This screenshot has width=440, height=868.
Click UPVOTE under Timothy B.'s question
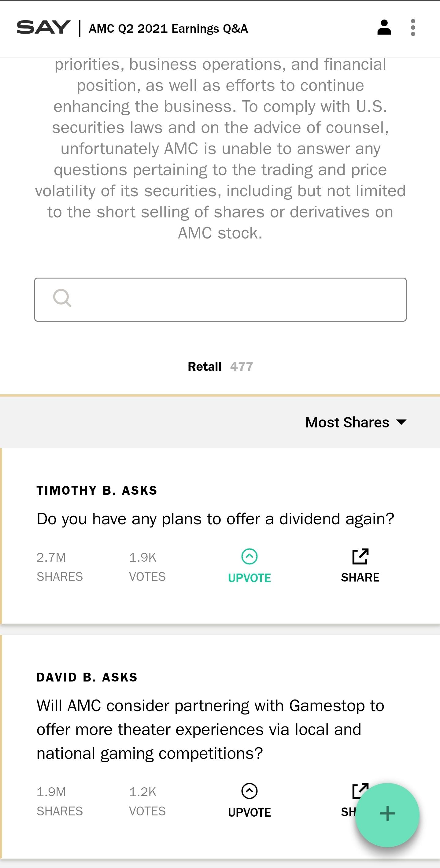pos(249,577)
